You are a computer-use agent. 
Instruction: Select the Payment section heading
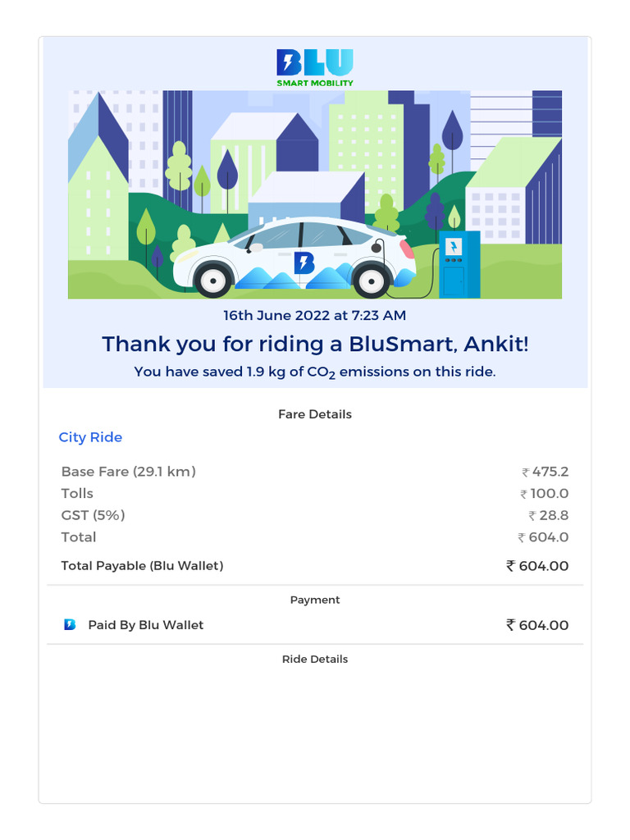click(315, 600)
